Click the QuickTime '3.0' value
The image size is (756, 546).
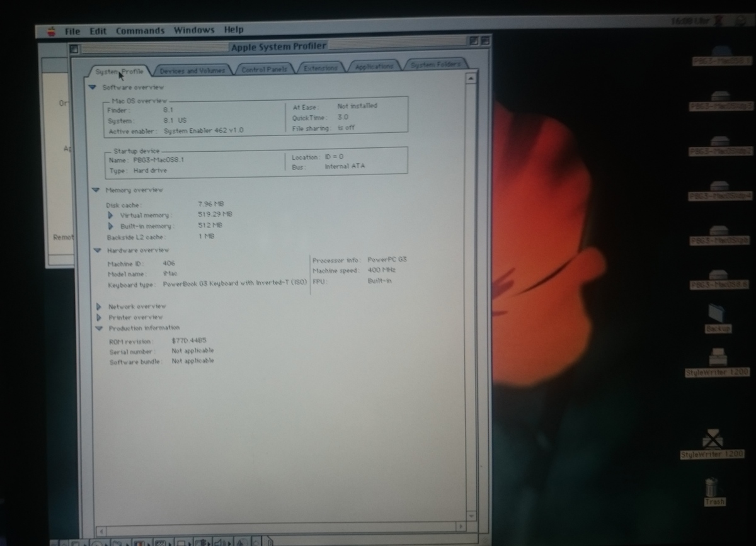click(343, 117)
